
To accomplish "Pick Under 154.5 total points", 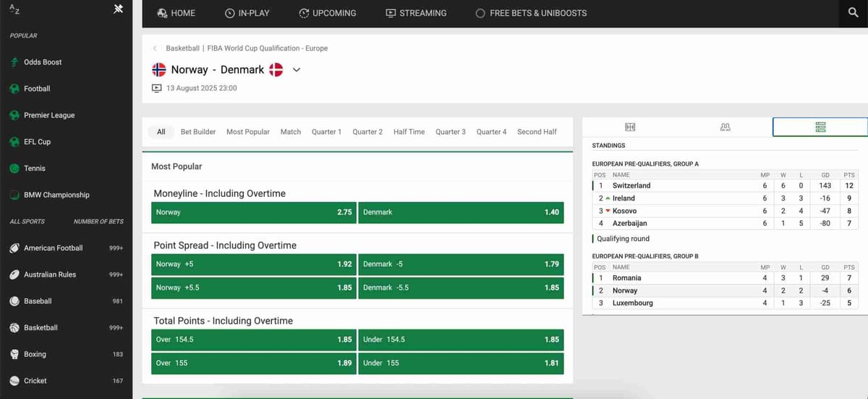I will click(x=461, y=340).
